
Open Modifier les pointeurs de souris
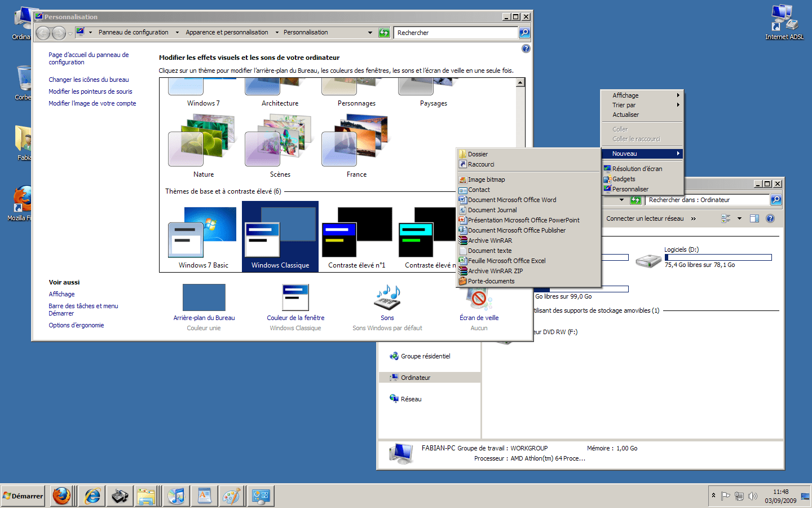pyautogui.click(x=91, y=91)
